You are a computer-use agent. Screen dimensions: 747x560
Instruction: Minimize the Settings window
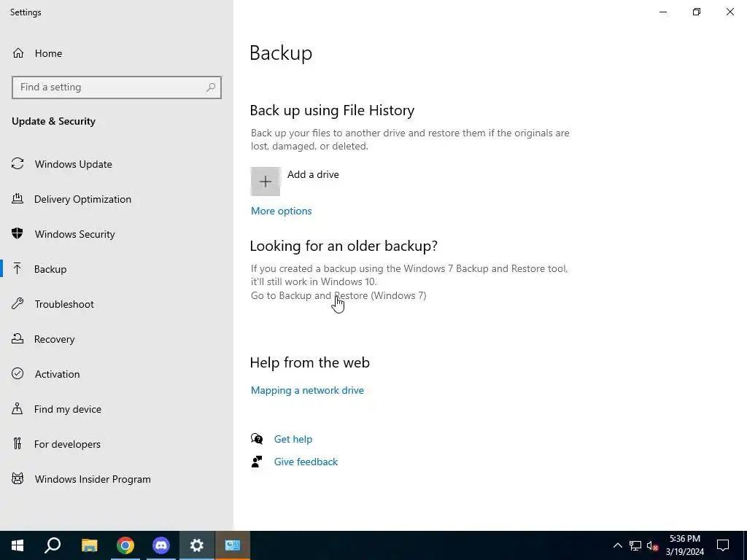pyautogui.click(x=662, y=12)
